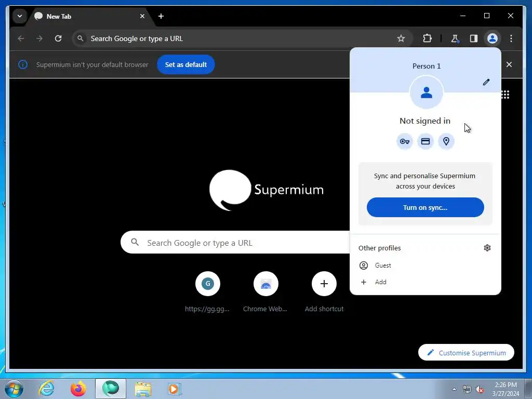
Task: Click the Person 1 profile avatar
Action: [426, 92]
